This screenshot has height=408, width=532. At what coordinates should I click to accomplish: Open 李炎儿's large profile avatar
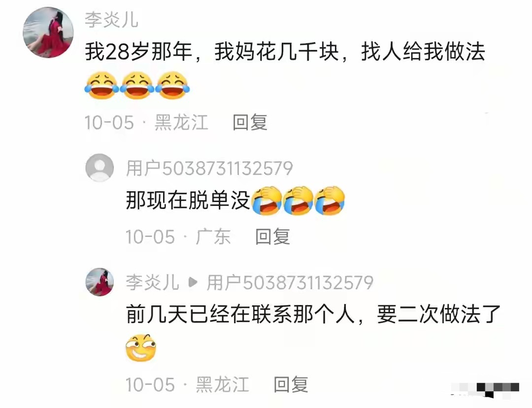(x=48, y=33)
